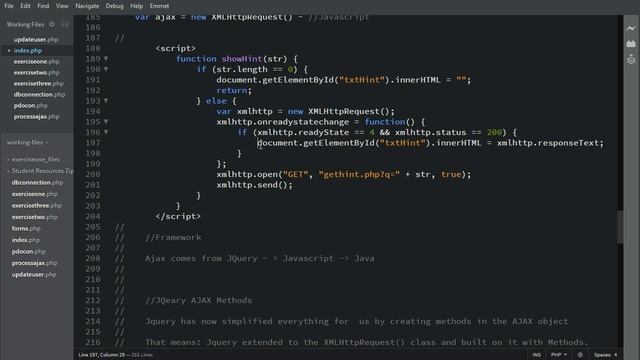The image size is (640, 360).
Task: Toggle the INS insert mode indicator
Action: [536, 355]
